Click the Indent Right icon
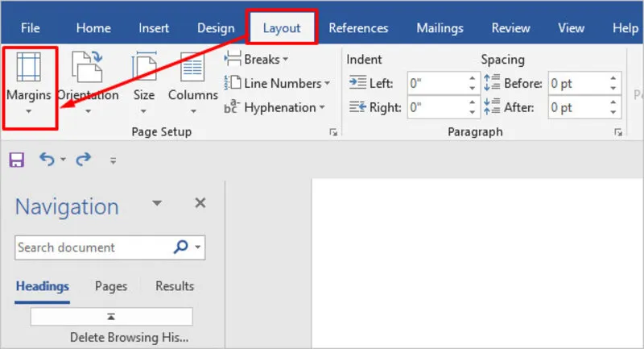This screenshot has width=644, height=349. [357, 107]
